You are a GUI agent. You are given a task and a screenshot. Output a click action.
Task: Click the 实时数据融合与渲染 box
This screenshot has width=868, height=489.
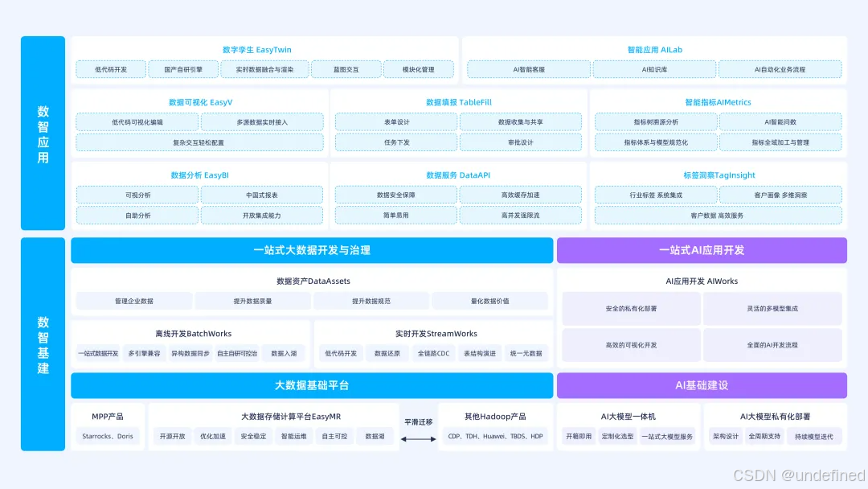pyautogui.click(x=264, y=70)
